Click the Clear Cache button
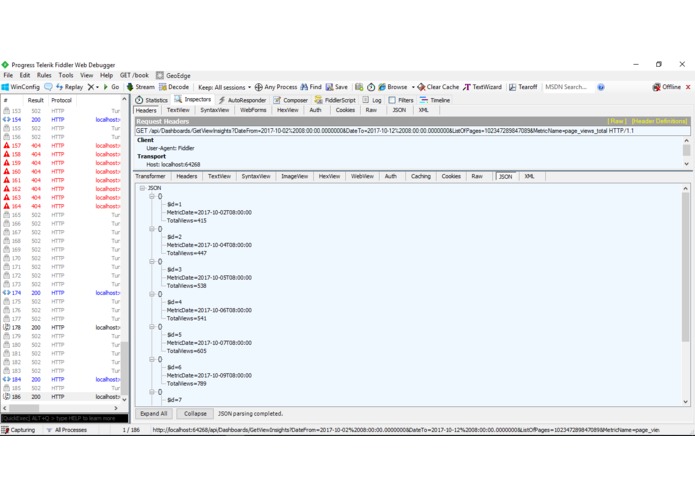This screenshot has height=494, width=695. [x=438, y=87]
